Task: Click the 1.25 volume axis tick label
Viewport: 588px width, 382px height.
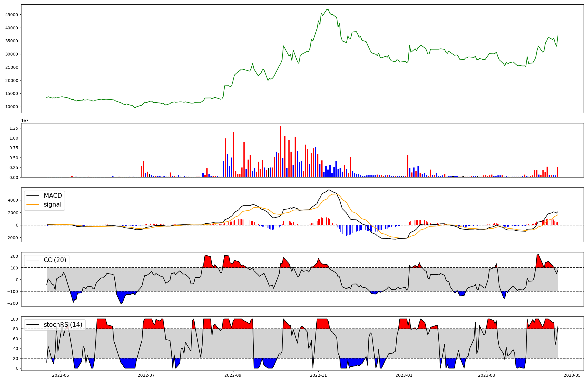Action: (14, 128)
